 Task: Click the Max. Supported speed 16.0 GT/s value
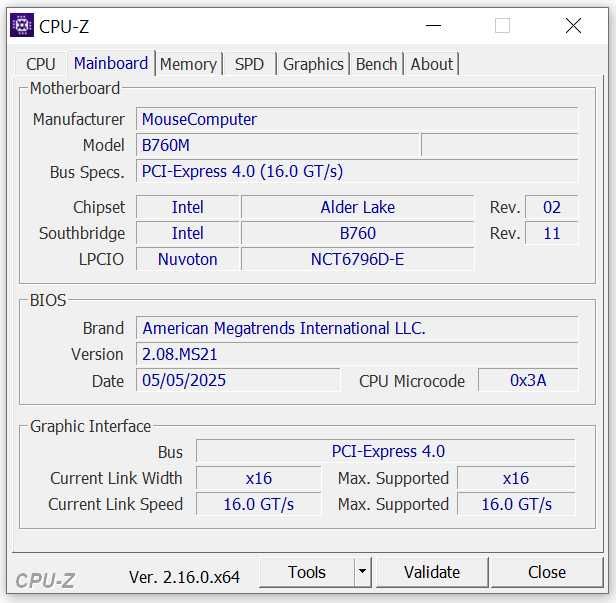516,504
